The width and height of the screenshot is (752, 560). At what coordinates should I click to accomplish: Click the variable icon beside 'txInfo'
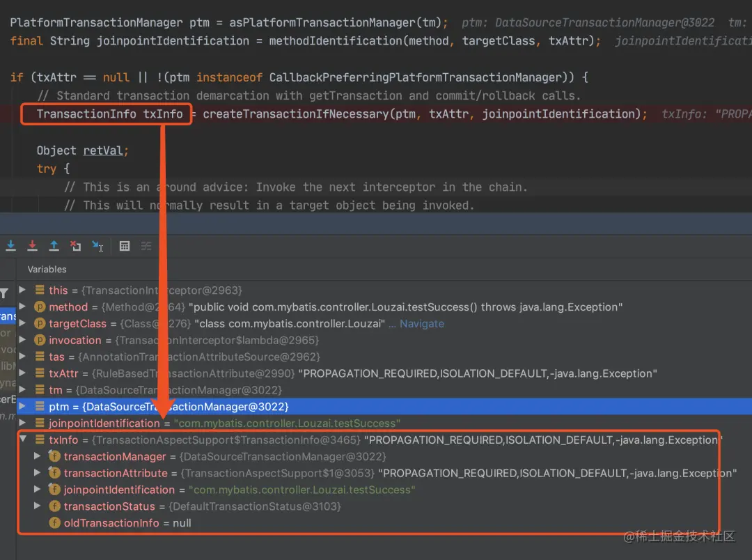coord(40,440)
